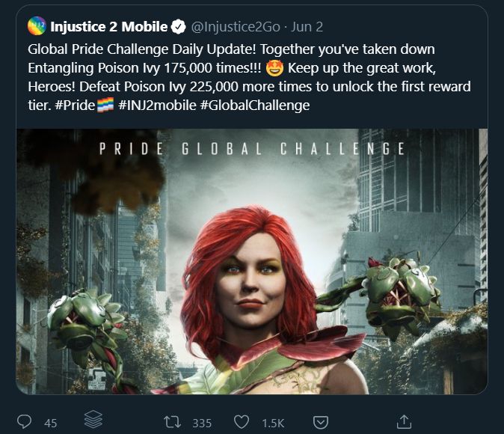Open the Injustice 2 Mobile account name
Image resolution: width=504 pixels, height=434 pixels.
[110, 28]
